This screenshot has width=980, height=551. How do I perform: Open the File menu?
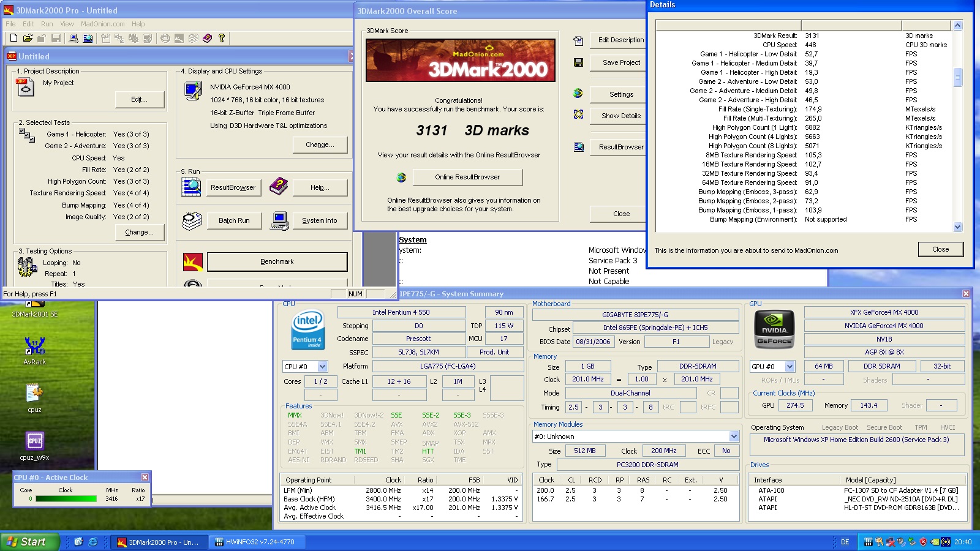10,24
